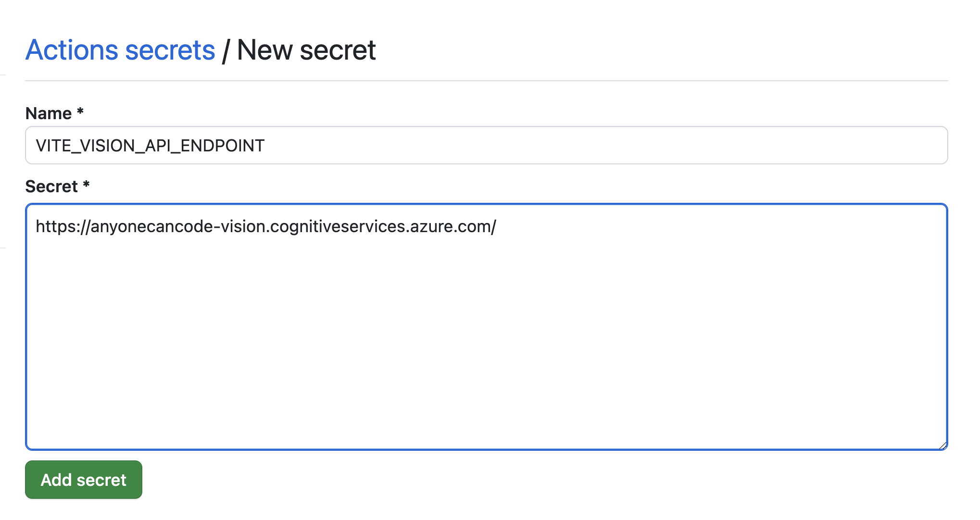Click the "New secret" heading text
980x520 pixels.
pos(306,50)
